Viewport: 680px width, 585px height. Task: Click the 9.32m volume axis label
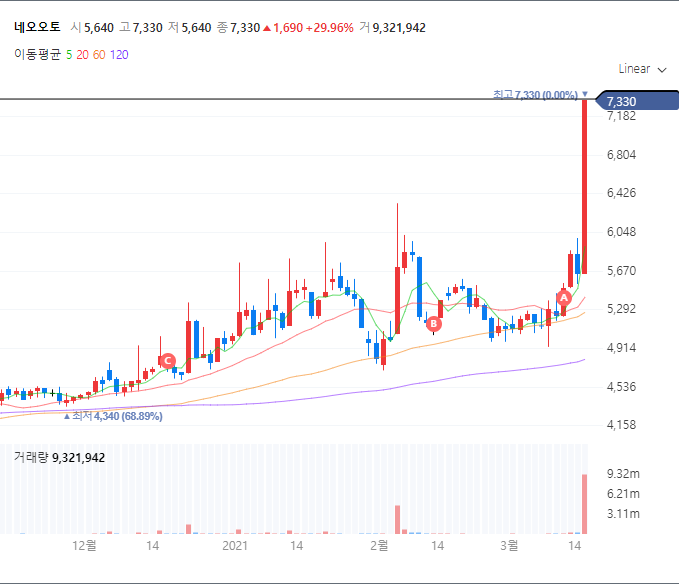[623, 474]
